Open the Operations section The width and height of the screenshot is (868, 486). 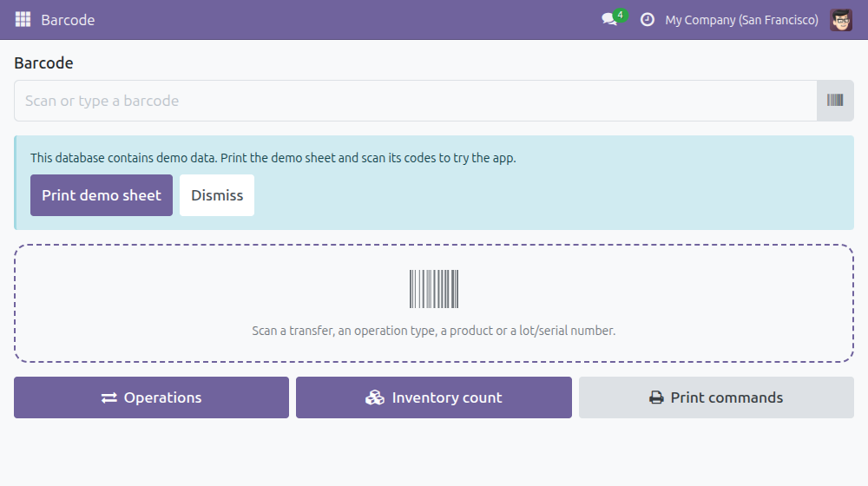pos(151,397)
